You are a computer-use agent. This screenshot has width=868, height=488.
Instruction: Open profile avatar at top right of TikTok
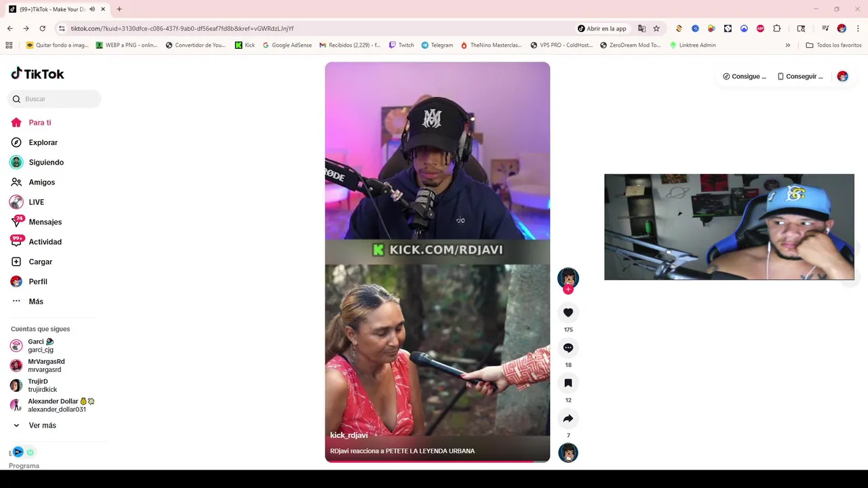tap(842, 77)
